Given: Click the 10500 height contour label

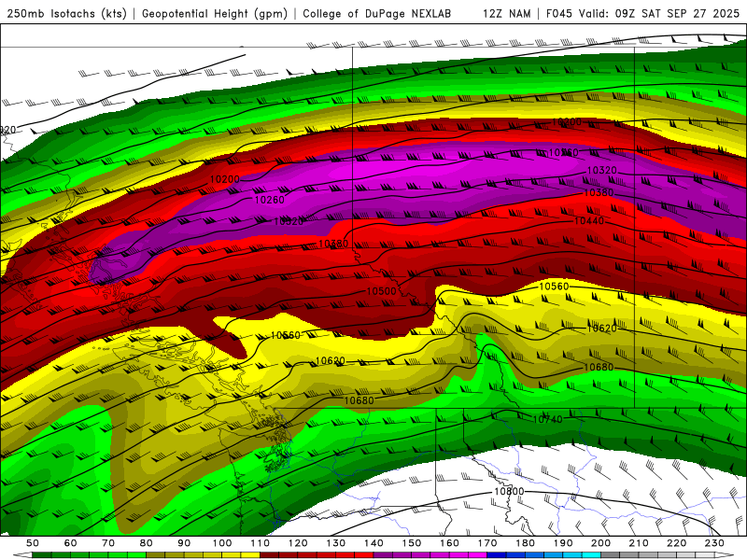Looking at the screenshot, I should 381,291.
